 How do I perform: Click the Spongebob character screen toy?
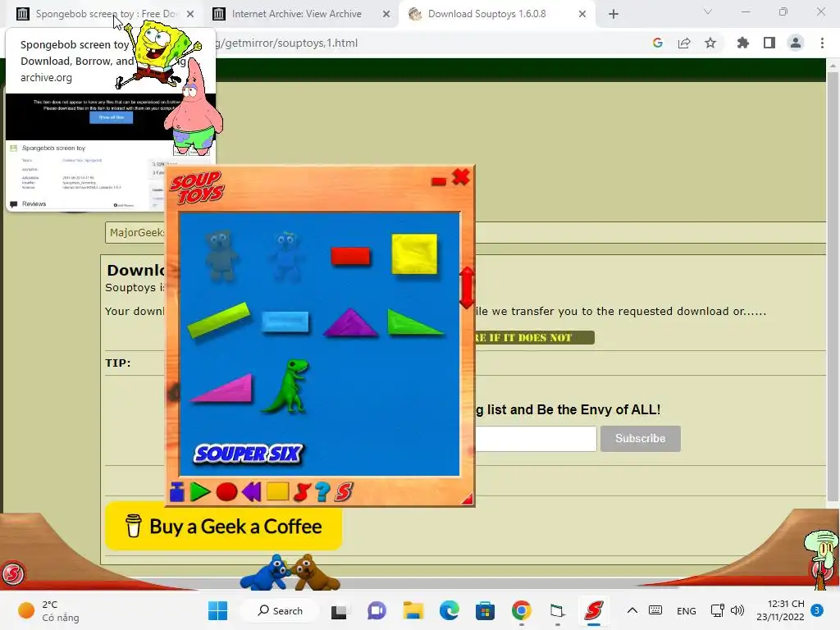pyautogui.click(x=160, y=53)
